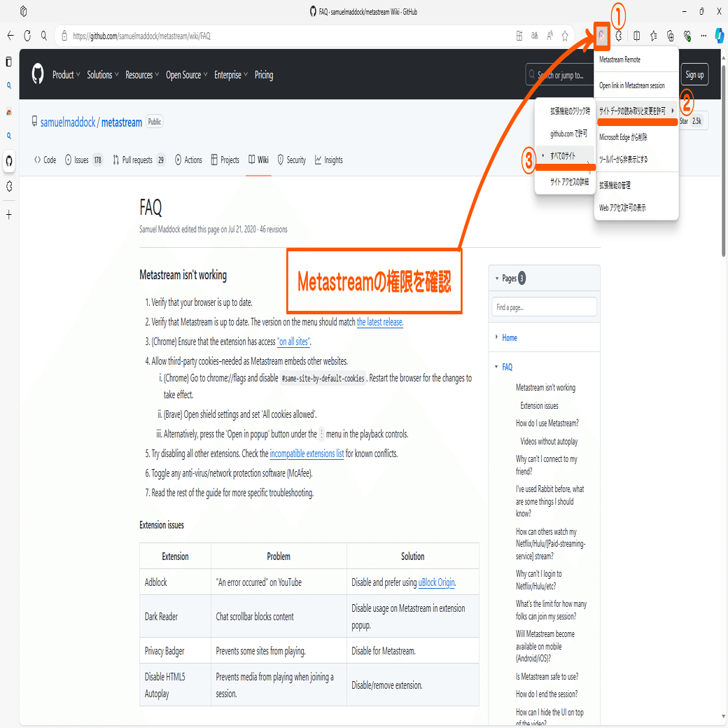Open the GitHub Octocat home logo

(x=38, y=74)
